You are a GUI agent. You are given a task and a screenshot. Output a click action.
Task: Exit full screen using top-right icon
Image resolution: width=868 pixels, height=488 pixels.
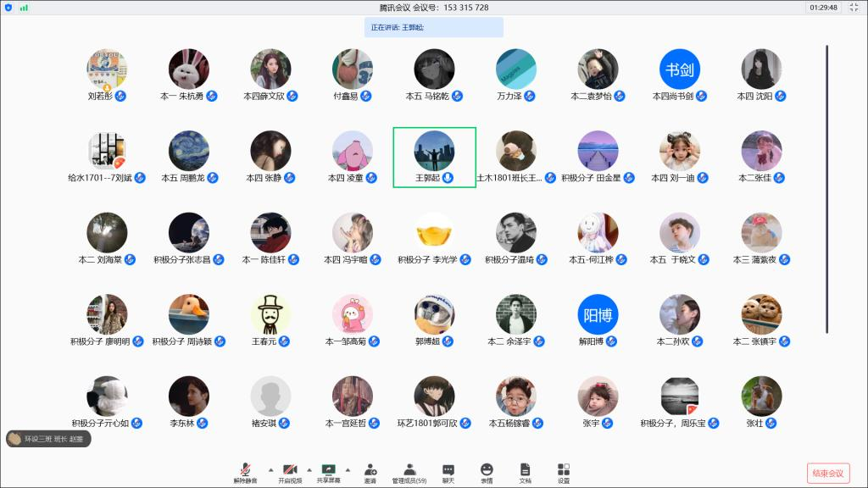click(854, 8)
